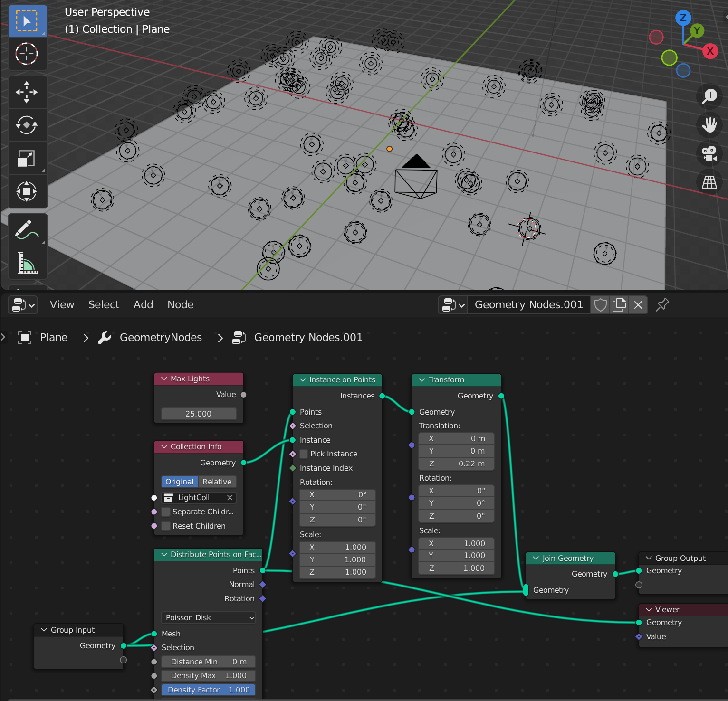This screenshot has width=728, height=701.
Task: Pick the Transform tool in viewport toolbar
Action: point(27,191)
